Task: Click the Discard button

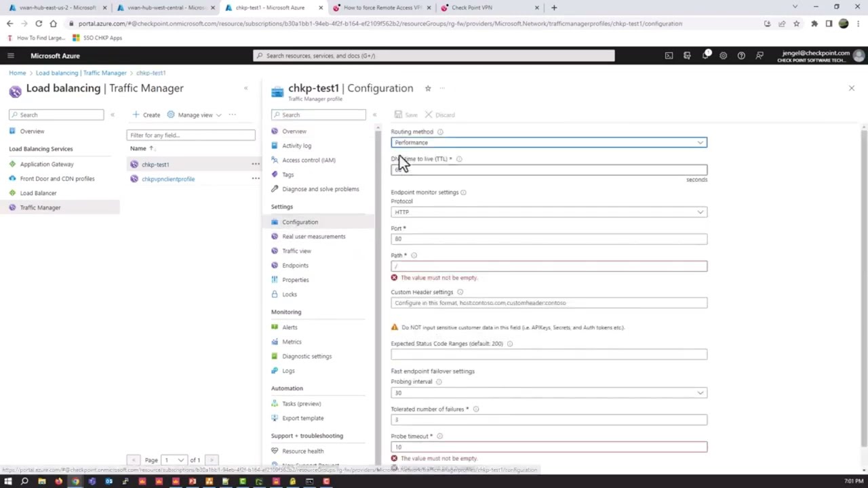Action: (439, 115)
